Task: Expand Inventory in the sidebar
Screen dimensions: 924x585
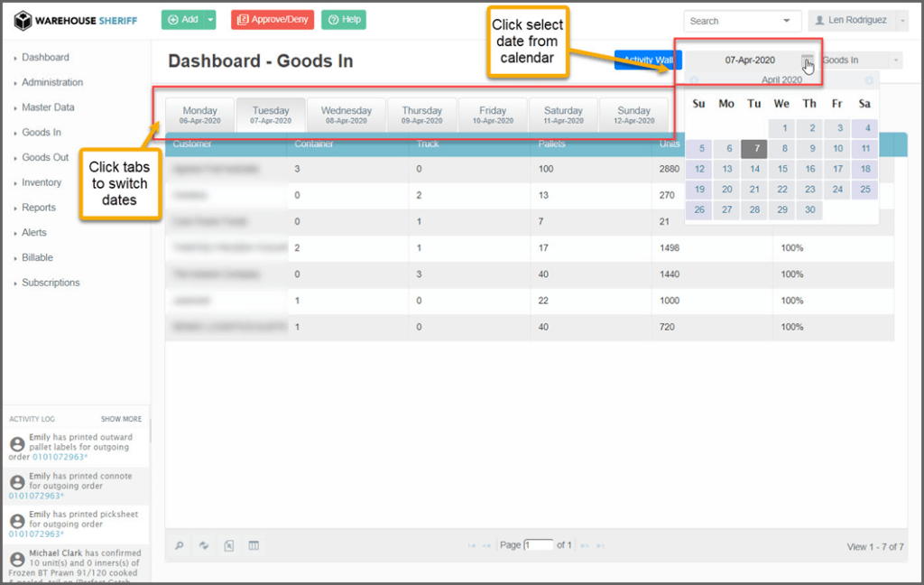Action: coord(42,182)
